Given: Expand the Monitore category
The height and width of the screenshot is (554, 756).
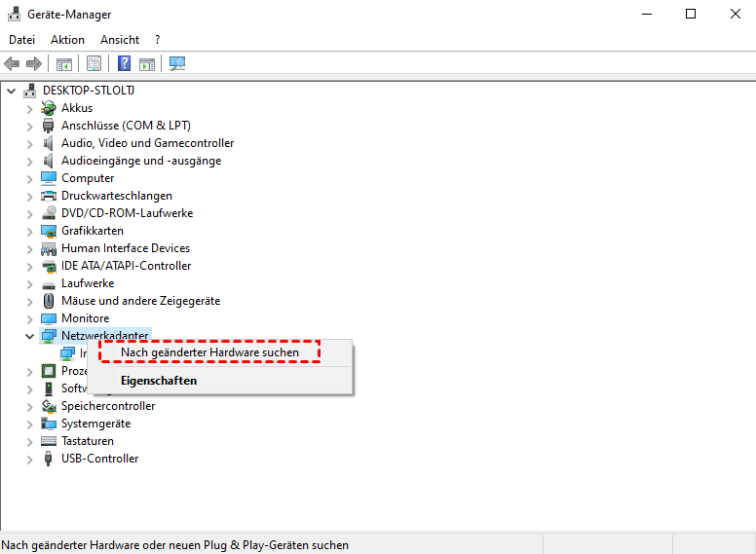Looking at the screenshot, I should [x=29, y=319].
